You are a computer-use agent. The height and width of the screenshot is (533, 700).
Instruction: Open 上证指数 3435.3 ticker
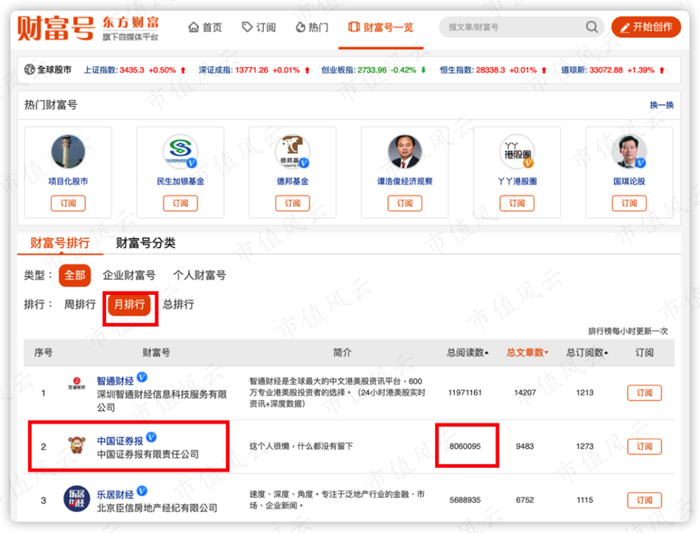tap(135, 70)
